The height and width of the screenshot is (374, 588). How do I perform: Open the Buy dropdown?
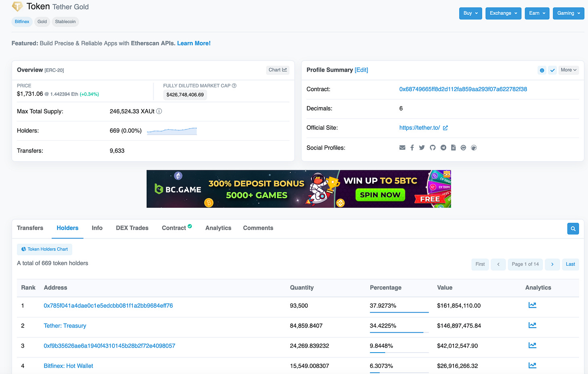pyautogui.click(x=470, y=13)
